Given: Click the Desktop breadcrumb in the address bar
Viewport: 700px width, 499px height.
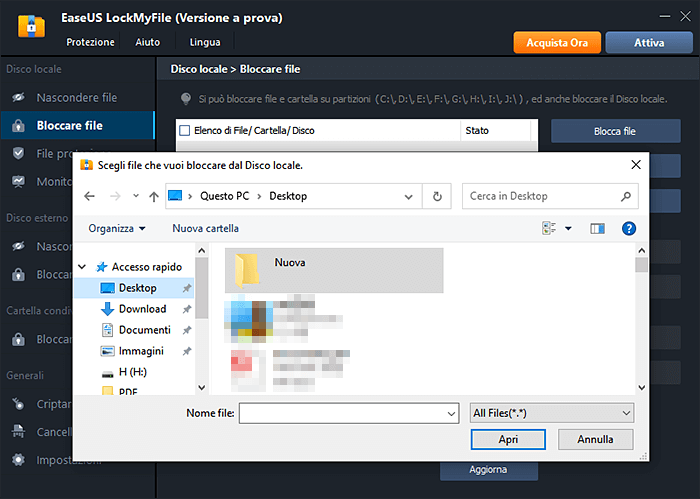Looking at the screenshot, I should coord(288,196).
